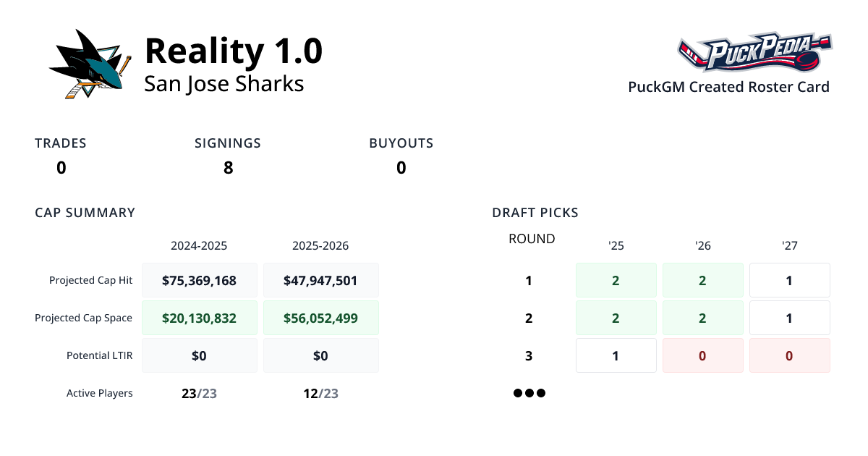Choose Round 2 picks for '25
This screenshot has height=456, width=868.
616,318
